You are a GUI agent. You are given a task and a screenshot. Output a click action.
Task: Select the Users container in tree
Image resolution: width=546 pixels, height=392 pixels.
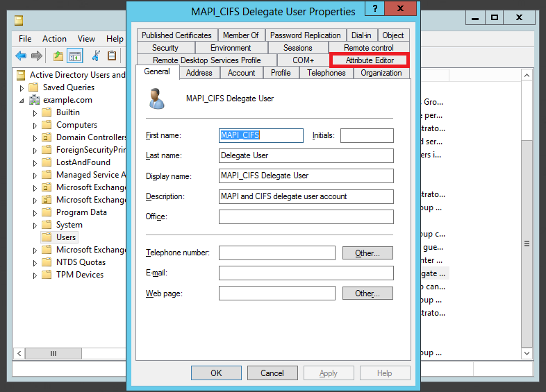(x=66, y=237)
